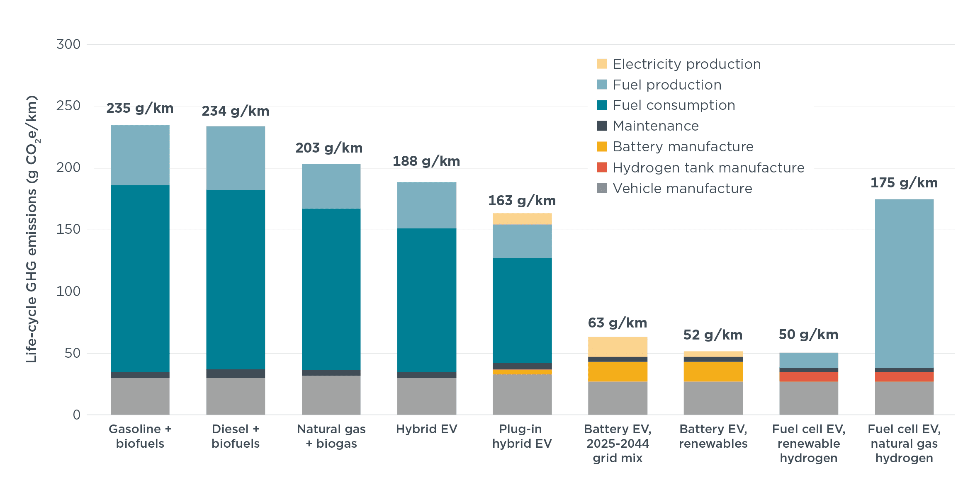Click the Electricity production legend swatch
The image size is (980, 490).
pos(602,64)
